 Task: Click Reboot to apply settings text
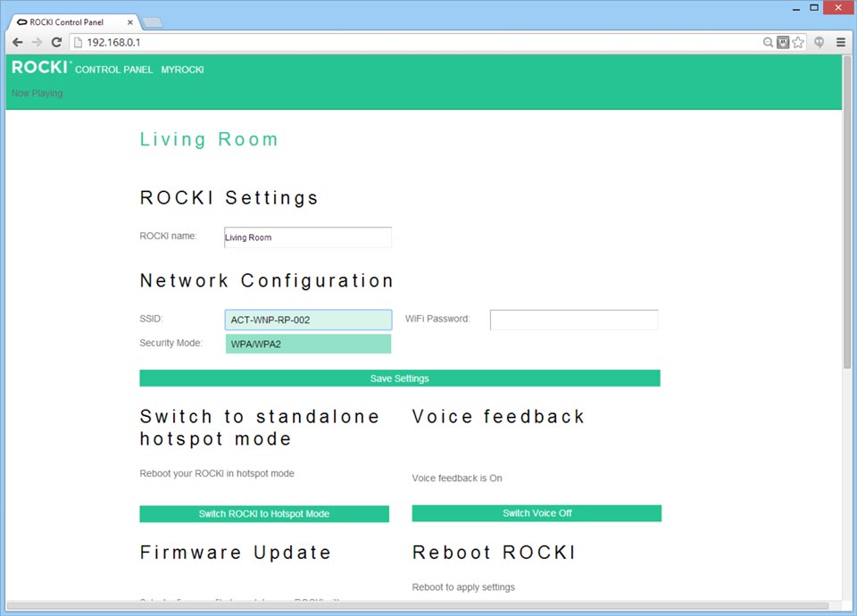463,587
